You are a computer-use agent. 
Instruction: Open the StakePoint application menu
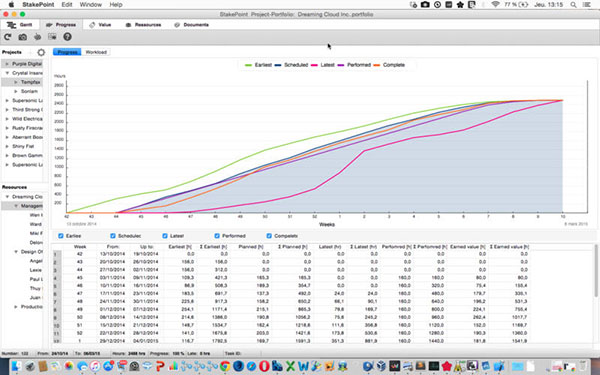click(38, 5)
